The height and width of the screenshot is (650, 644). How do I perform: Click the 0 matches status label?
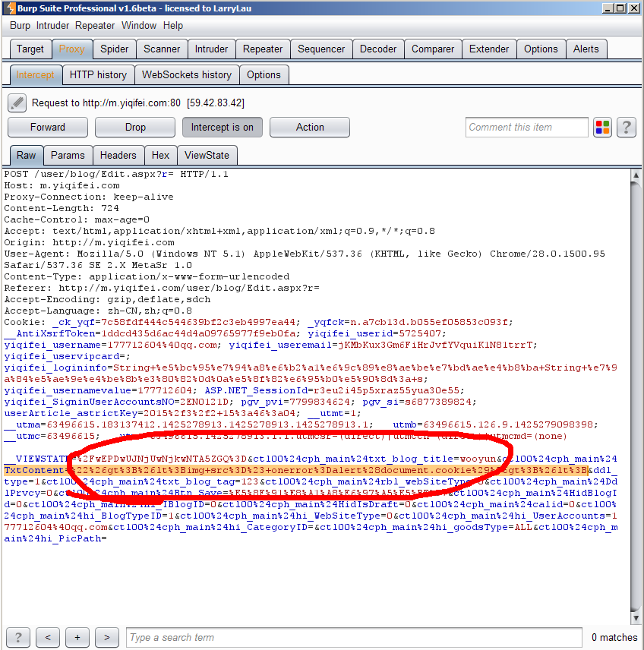click(x=614, y=637)
